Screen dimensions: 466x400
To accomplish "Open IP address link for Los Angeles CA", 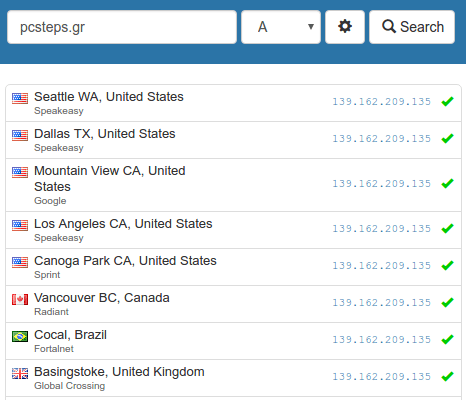I will [382, 228].
